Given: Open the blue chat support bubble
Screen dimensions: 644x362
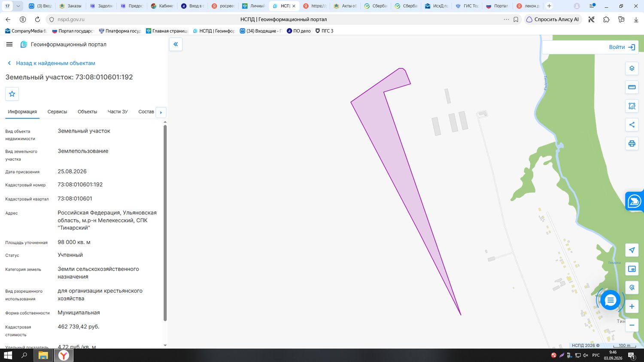Looking at the screenshot, I should [x=610, y=300].
